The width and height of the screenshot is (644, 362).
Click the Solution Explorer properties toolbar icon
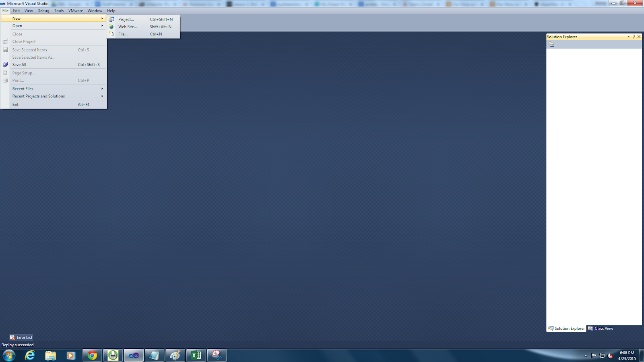[x=551, y=45]
